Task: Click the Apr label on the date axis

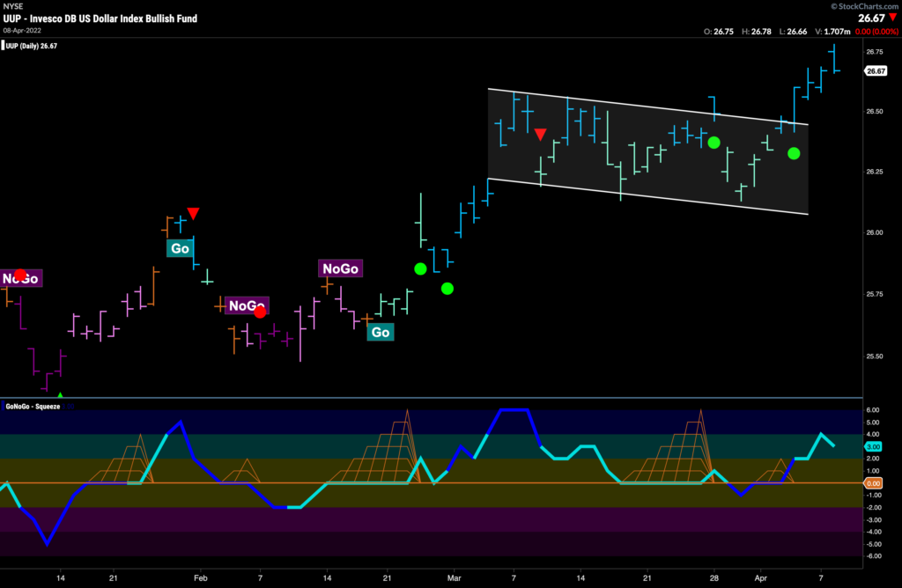Action: point(760,578)
